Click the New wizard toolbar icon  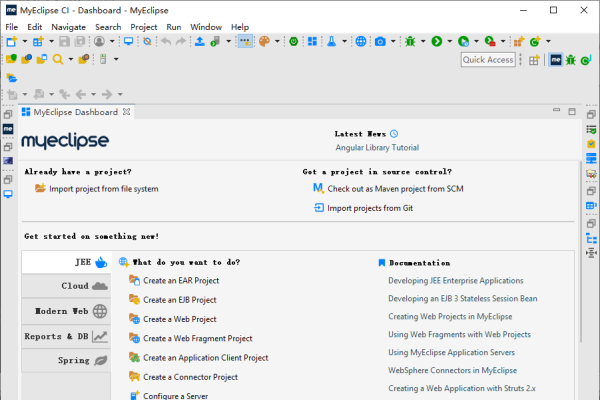[x=12, y=41]
